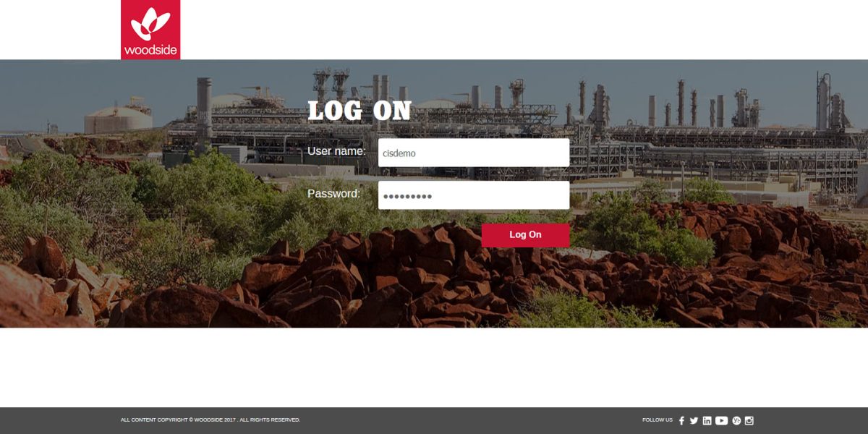Image resolution: width=868 pixels, height=434 pixels.
Task: Focus the User name field containing cisdemo
Action: coord(474,153)
